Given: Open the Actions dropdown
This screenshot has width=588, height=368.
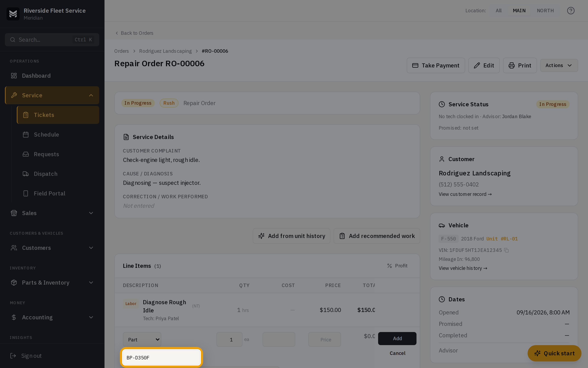Looking at the screenshot, I should click(559, 65).
